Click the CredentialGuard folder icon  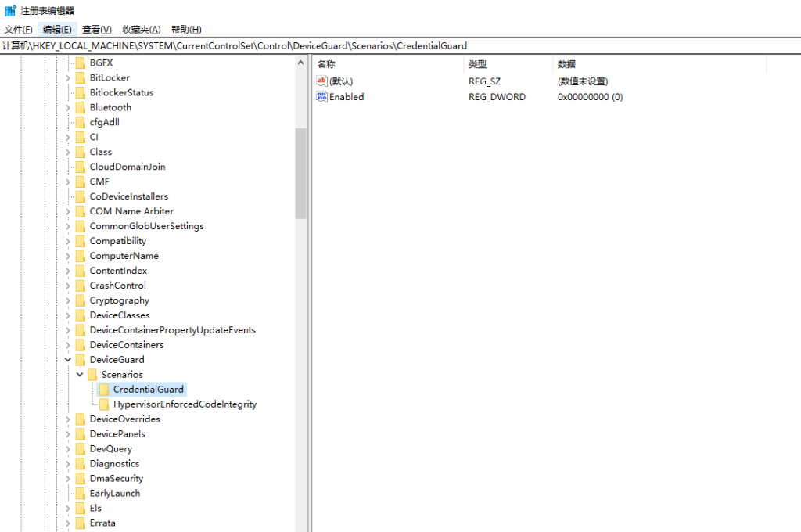(103, 390)
